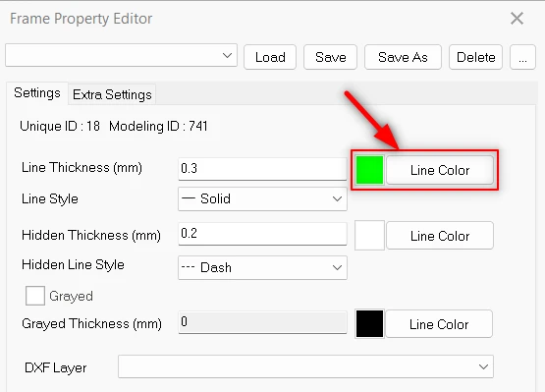545x392 pixels.
Task: Click the Save As button
Action: pyautogui.click(x=403, y=57)
